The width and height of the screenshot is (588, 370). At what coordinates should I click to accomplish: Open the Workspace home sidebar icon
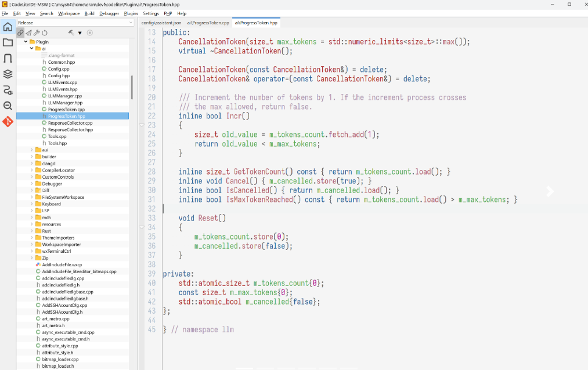[x=8, y=27]
